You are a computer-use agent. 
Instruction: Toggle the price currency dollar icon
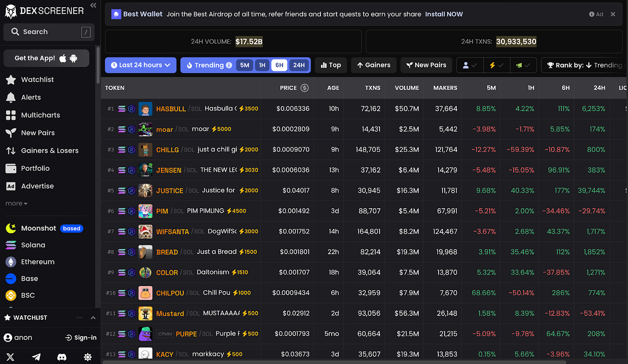(x=305, y=88)
